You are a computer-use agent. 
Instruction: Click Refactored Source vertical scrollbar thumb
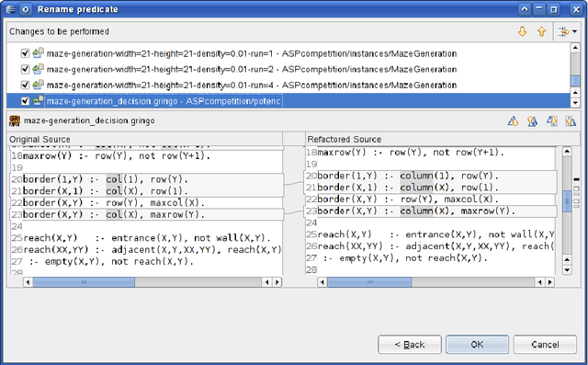(x=567, y=201)
